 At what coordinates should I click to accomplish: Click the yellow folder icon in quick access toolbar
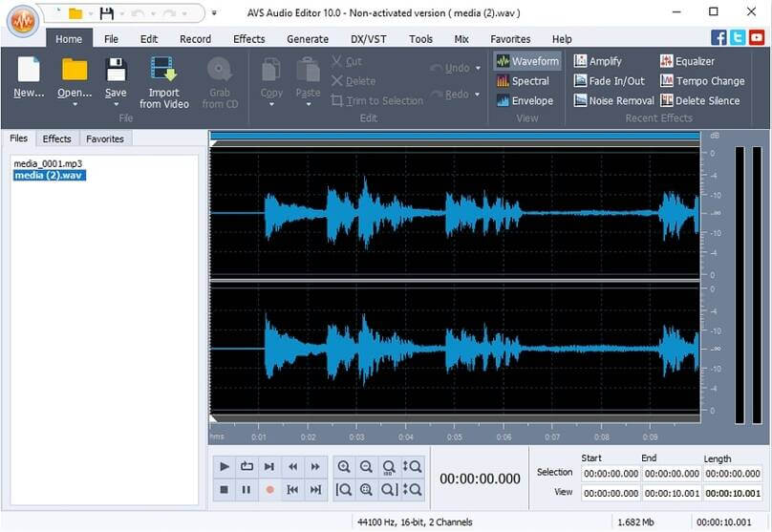75,13
